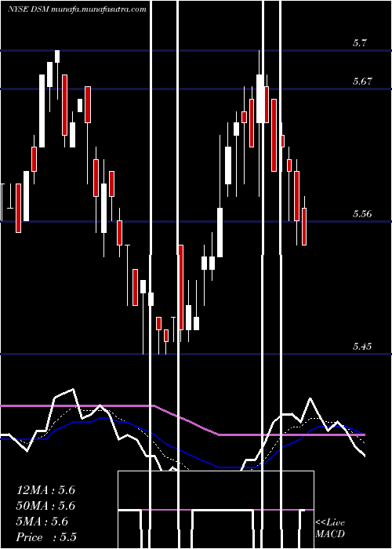This screenshot has width=392, height=549.
Task: Click the Price : 5.5 readout
Action: point(46,537)
